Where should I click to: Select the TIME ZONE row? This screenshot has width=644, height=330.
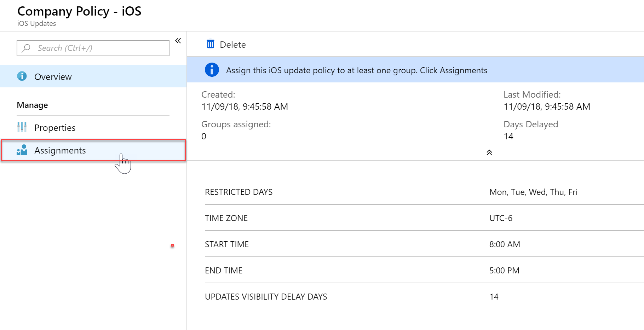pyautogui.click(x=424, y=218)
